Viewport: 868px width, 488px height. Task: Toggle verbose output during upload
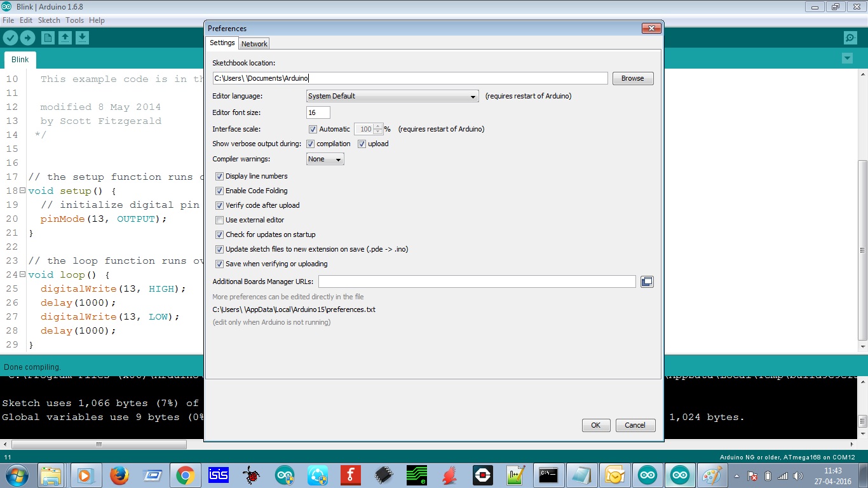(x=362, y=144)
